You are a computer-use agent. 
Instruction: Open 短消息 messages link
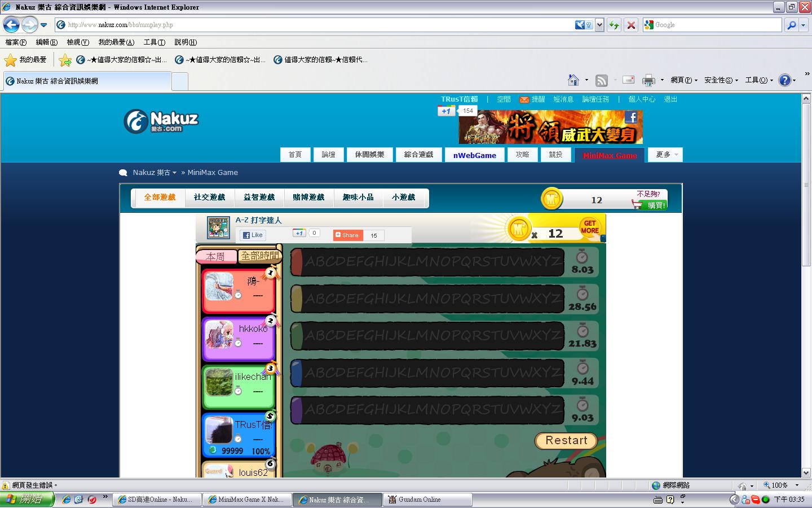(563, 99)
